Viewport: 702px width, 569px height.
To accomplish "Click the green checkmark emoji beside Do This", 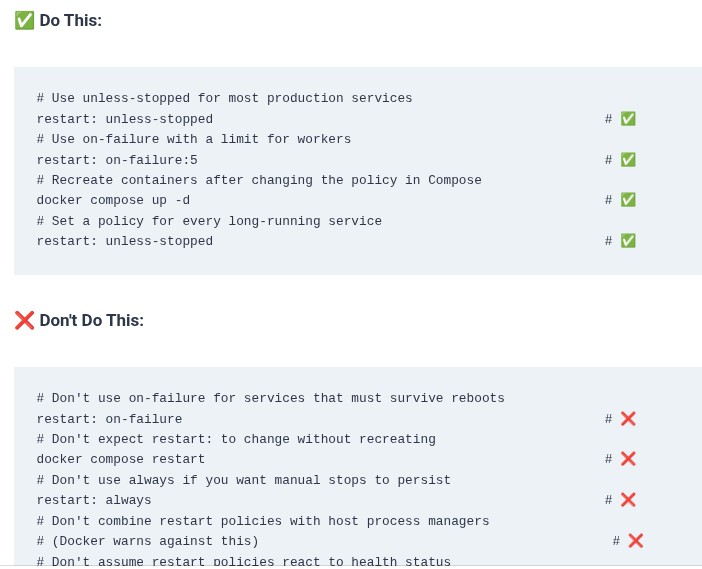I will click(x=24, y=21).
